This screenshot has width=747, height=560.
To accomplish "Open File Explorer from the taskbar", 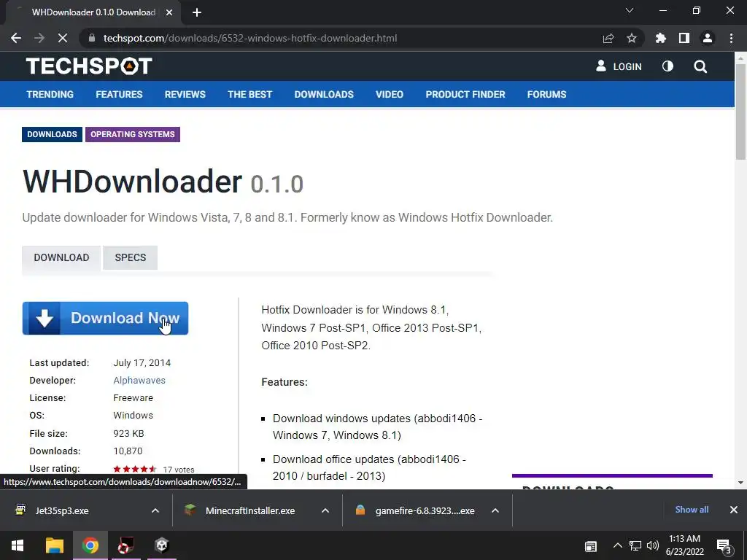I will tap(54, 545).
